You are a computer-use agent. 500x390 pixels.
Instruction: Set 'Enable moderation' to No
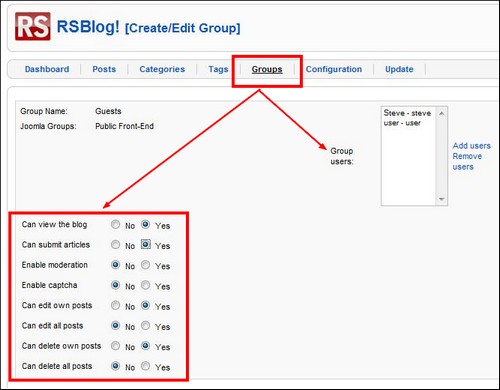(115, 265)
